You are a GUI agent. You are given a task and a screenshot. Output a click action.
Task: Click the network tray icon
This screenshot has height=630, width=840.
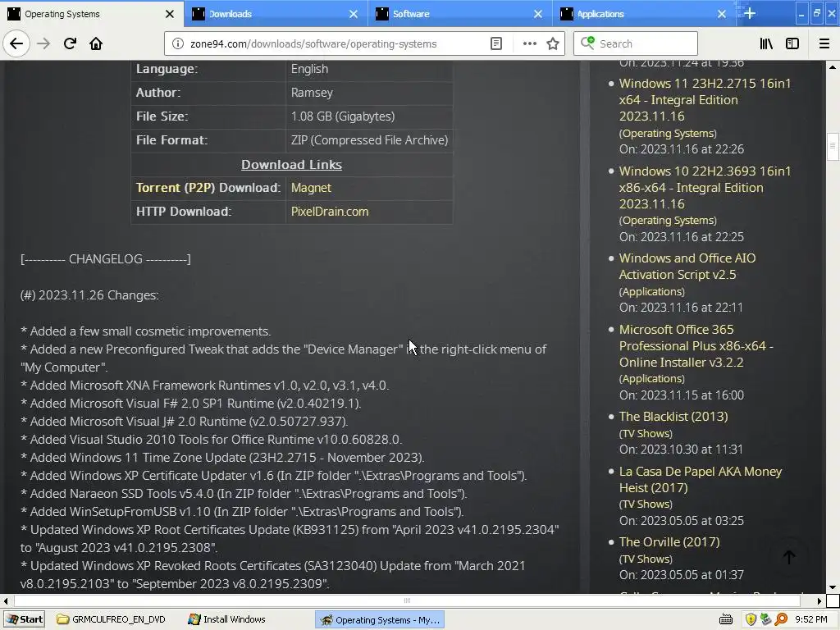point(766,619)
